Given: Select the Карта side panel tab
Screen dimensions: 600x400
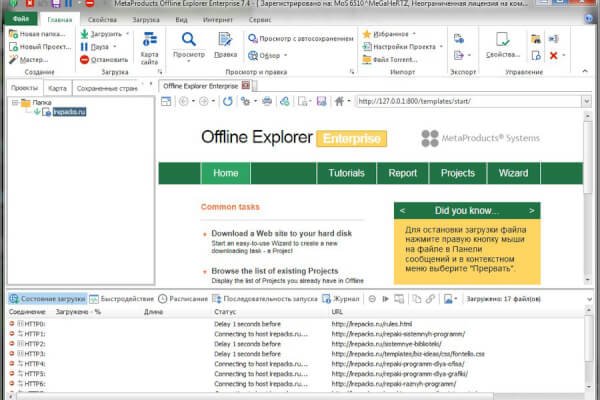Looking at the screenshot, I should tap(57, 88).
